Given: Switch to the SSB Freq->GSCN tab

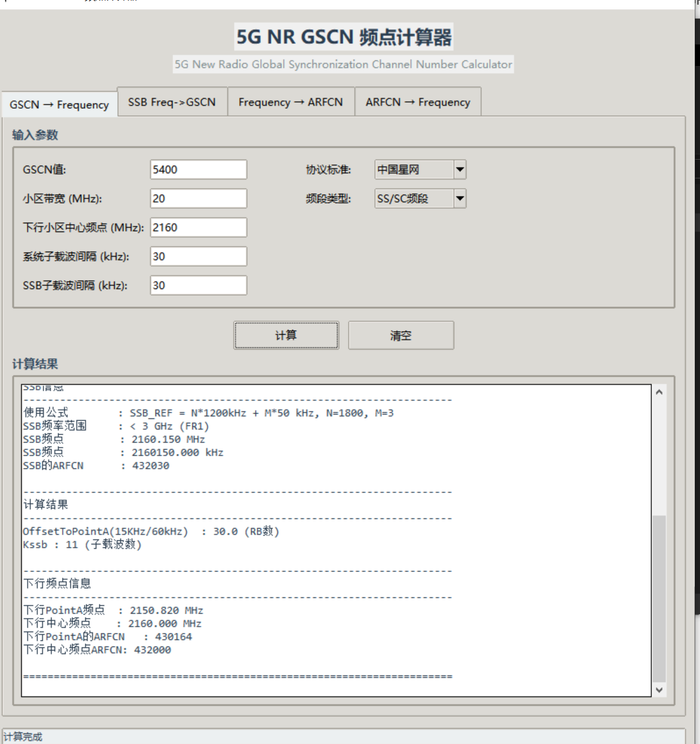Looking at the screenshot, I should (x=172, y=101).
